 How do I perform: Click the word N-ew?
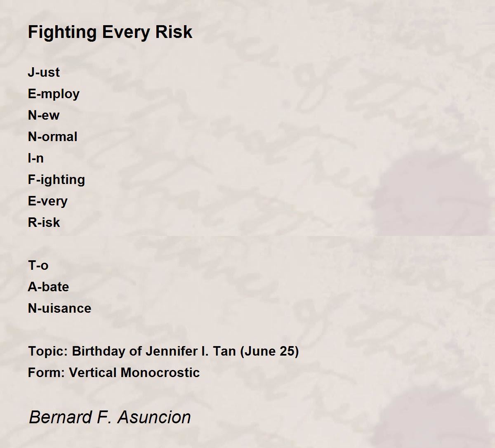[x=44, y=115]
